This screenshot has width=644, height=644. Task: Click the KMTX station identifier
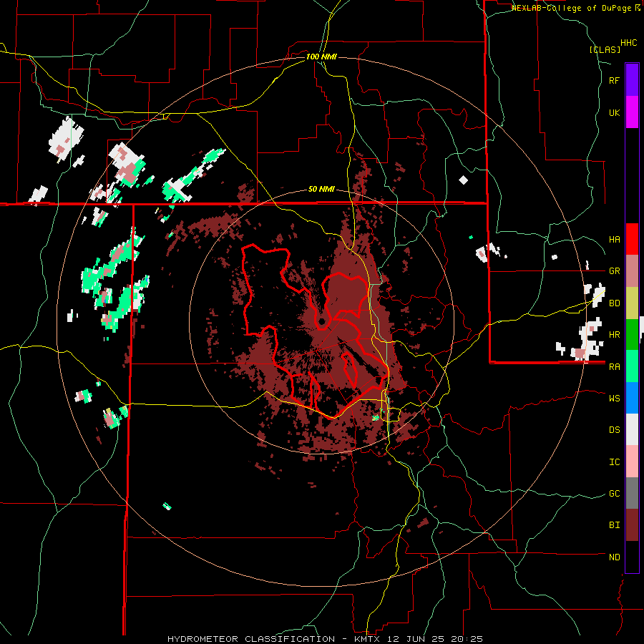click(366, 639)
